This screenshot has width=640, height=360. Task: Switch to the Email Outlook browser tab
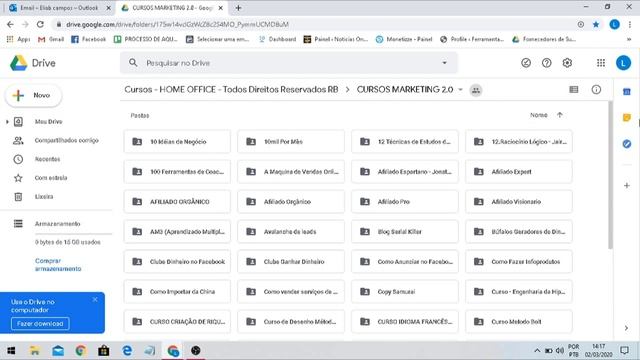(58, 8)
